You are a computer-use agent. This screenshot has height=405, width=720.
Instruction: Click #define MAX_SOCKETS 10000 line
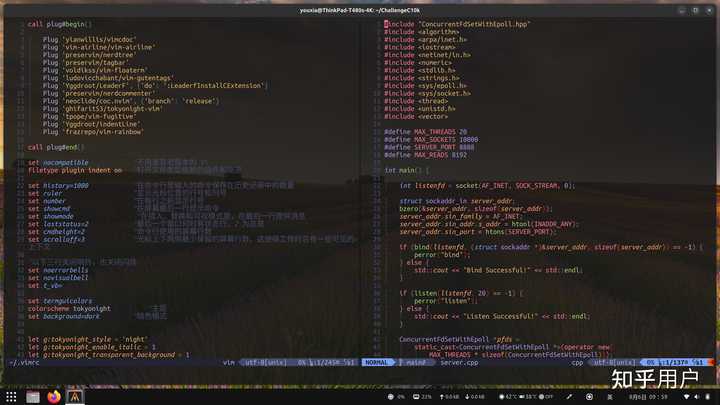pos(431,139)
